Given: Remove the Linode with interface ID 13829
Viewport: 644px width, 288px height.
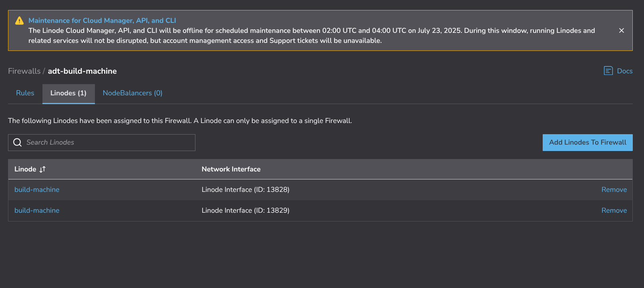Looking at the screenshot, I should tap(614, 211).
